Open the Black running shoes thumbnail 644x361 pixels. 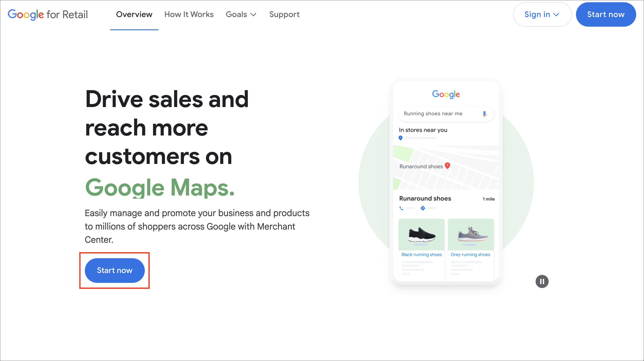pos(422,234)
